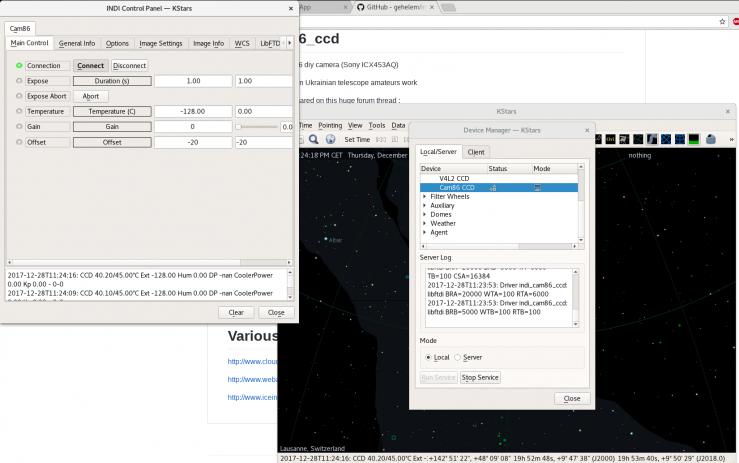Open the View menu in KStars

[x=355, y=125]
